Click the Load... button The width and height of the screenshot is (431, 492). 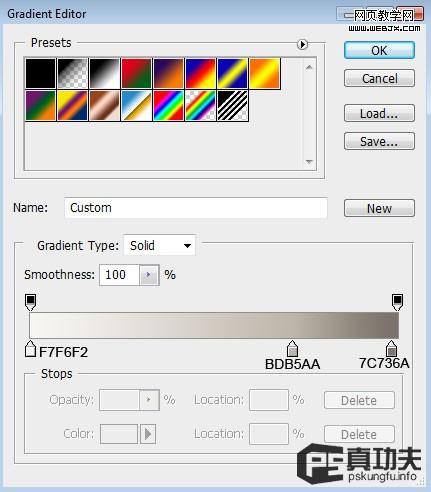pos(379,113)
